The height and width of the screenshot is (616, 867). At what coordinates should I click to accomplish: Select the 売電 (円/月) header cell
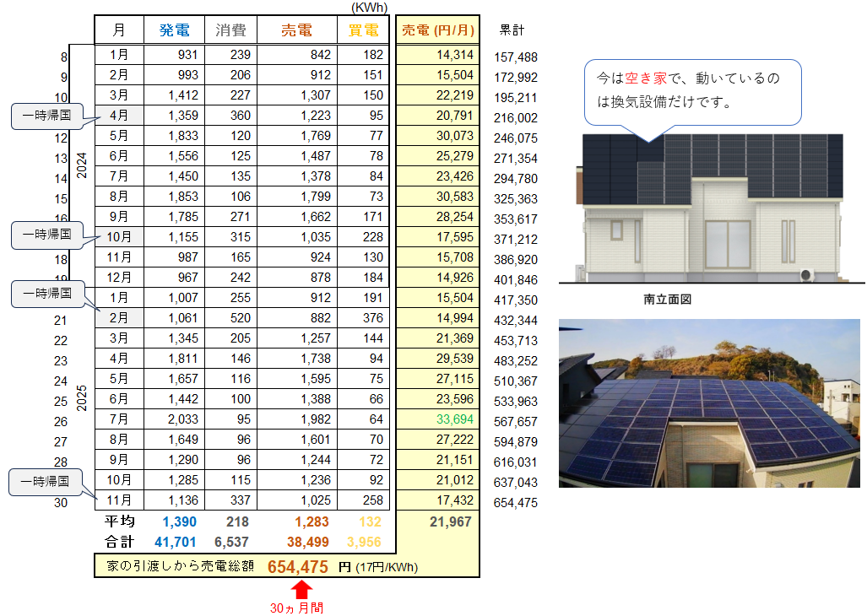pos(437,30)
